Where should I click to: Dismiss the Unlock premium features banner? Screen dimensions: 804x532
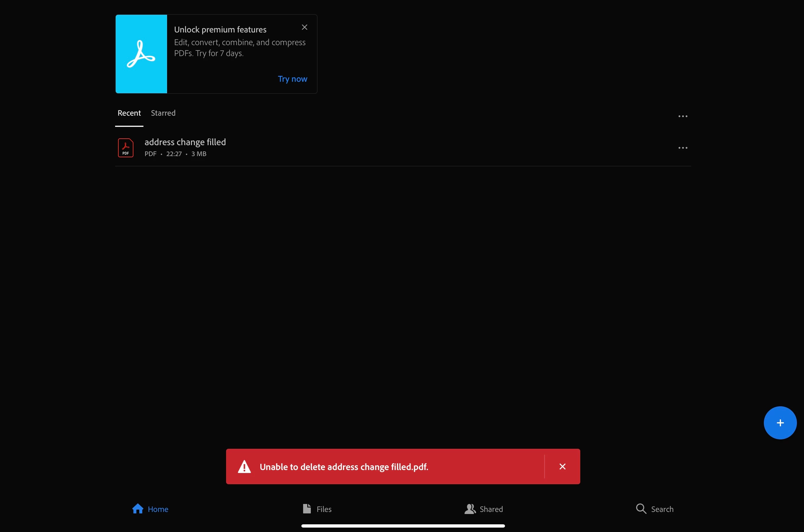click(304, 27)
